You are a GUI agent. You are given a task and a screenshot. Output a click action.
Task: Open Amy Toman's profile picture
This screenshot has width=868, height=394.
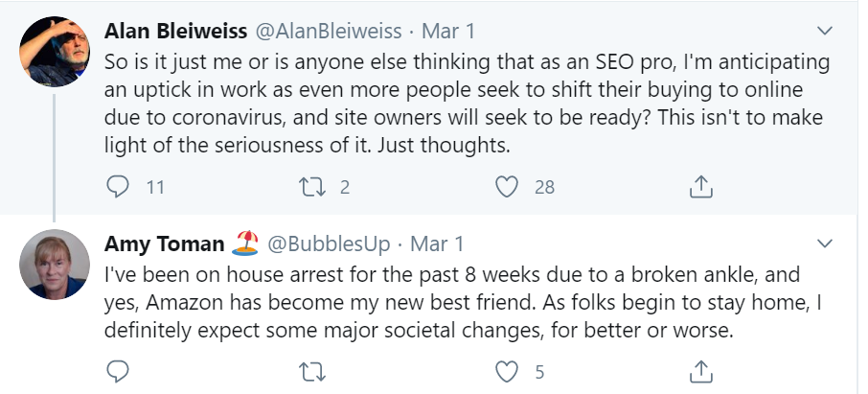coord(56,264)
